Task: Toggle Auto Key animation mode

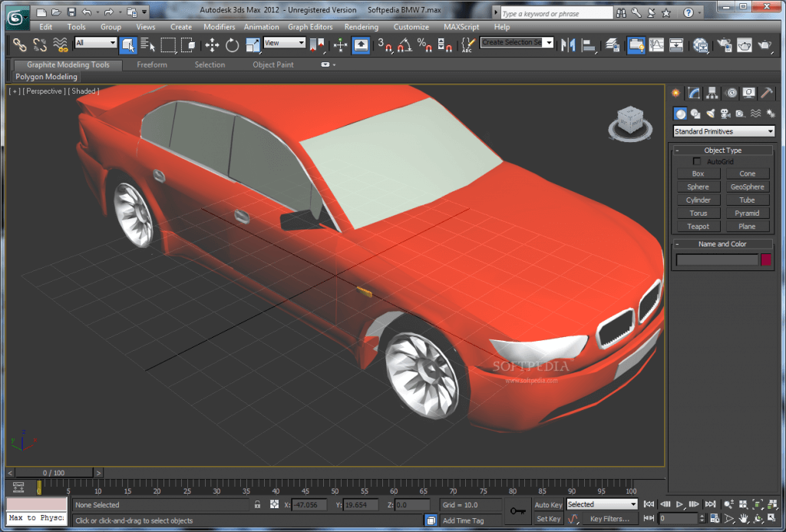Action: pos(548,504)
